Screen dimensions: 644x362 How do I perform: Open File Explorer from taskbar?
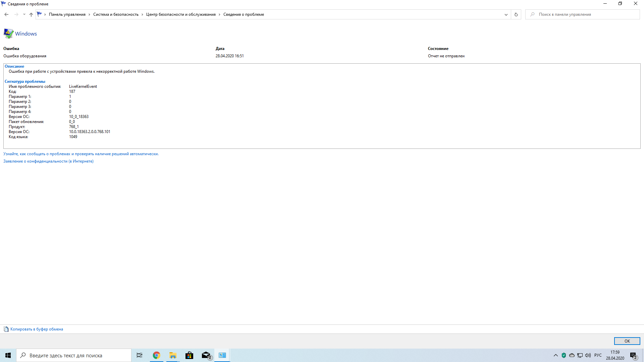tap(173, 355)
